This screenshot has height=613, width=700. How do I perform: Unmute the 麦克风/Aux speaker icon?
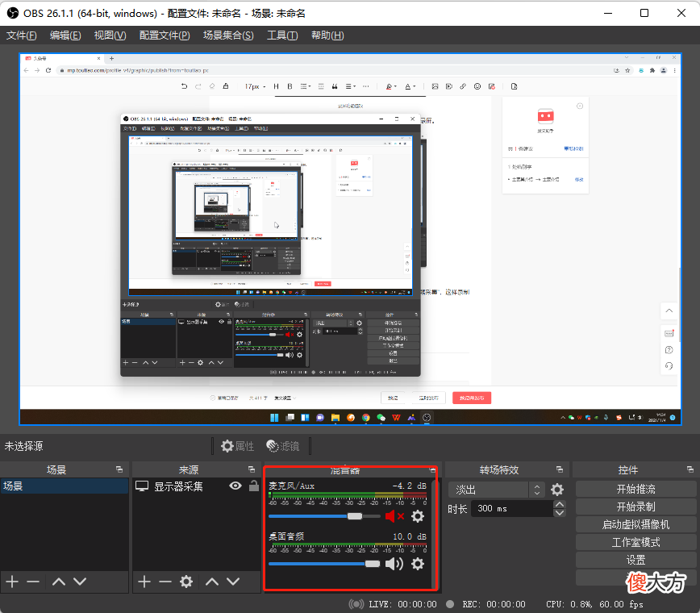point(394,516)
